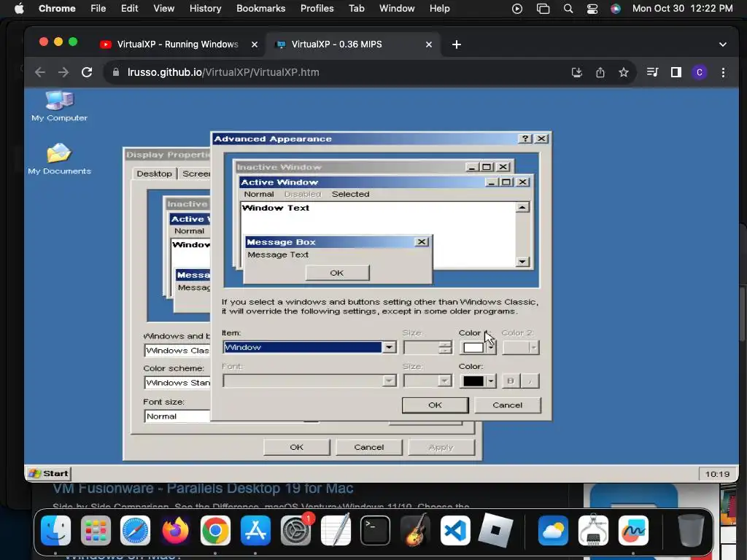Screen dimensions: 747x560
Task: Launch Firefox from the Dock
Action: 175,530
